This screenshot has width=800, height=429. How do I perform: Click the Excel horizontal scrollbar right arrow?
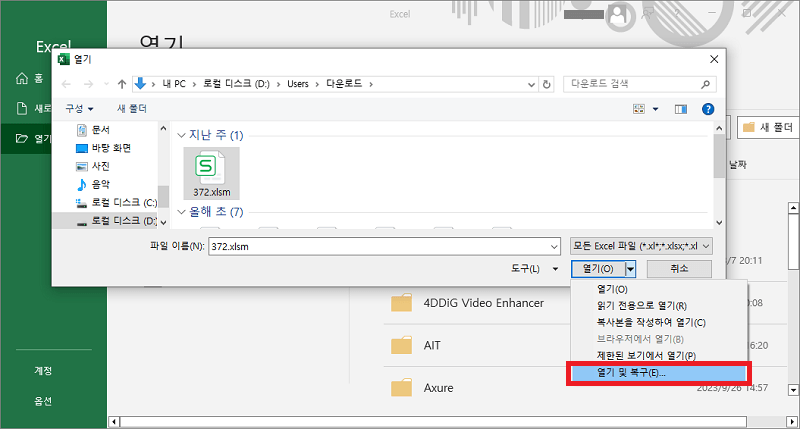(792, 422)
